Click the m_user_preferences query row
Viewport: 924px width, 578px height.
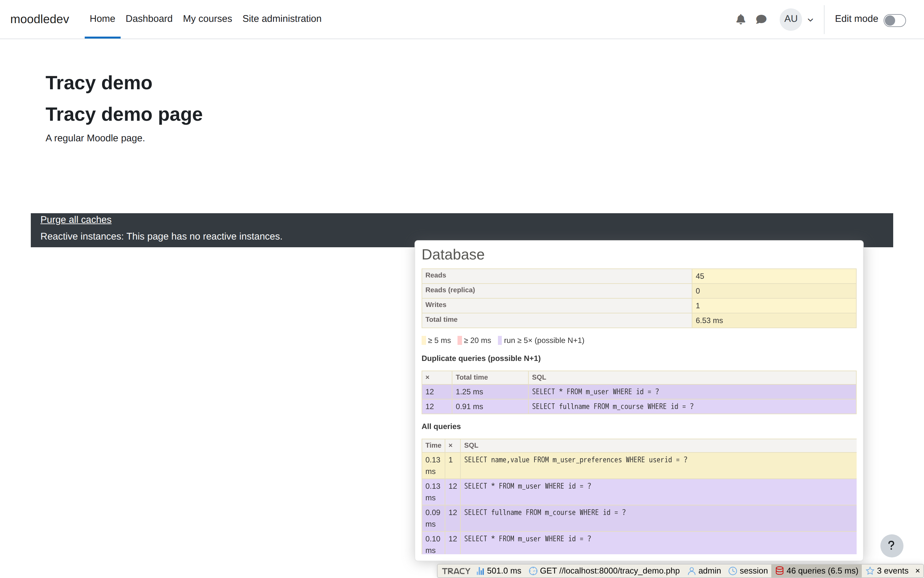[639, 466]
